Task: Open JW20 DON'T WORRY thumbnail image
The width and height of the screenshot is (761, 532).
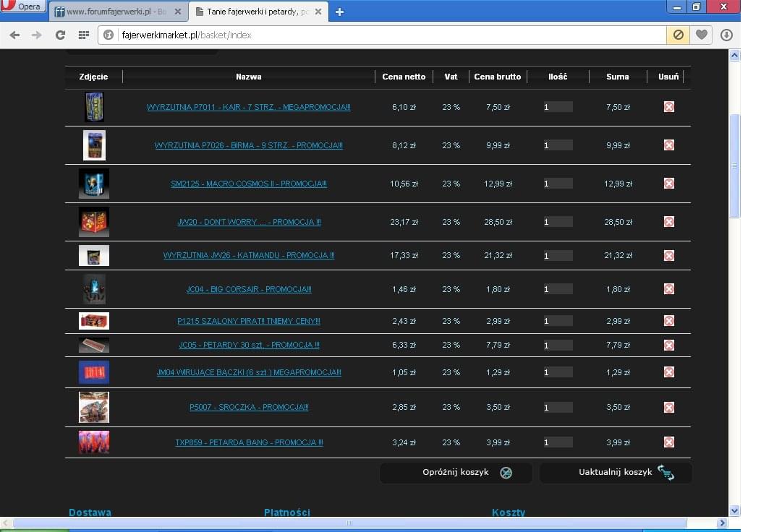Action: click(x=93, y=222)
